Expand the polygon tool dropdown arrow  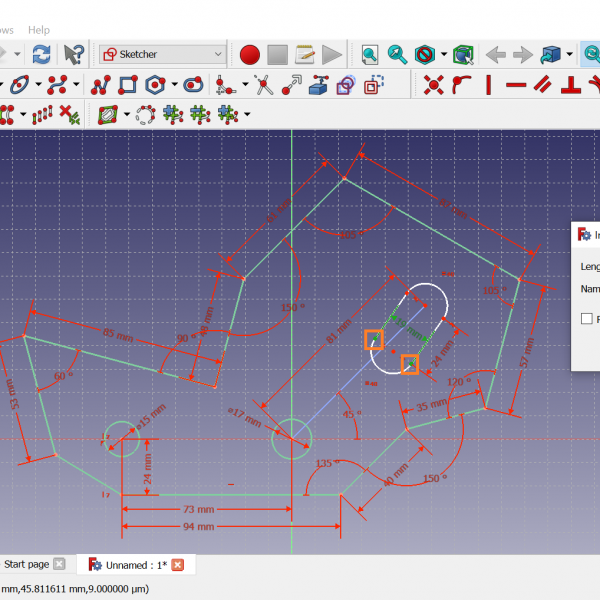(x=174, y=85)
